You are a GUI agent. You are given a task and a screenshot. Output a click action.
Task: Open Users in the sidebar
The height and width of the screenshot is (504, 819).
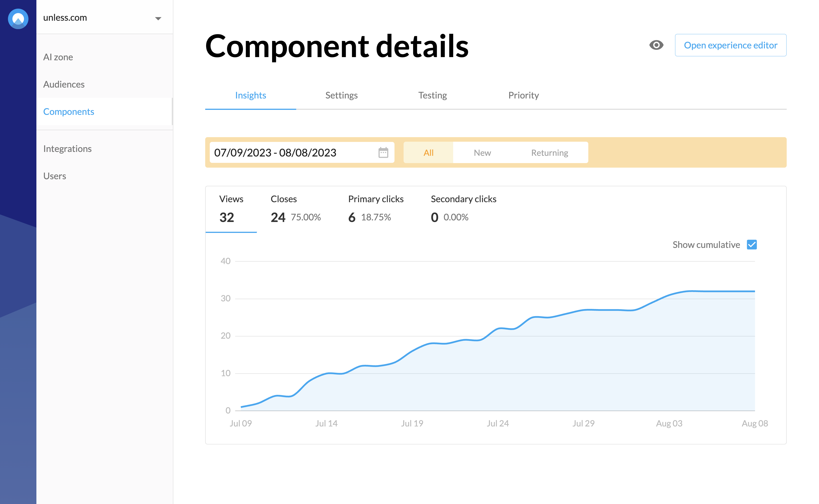pyautogui.click(x=55, y=176)
